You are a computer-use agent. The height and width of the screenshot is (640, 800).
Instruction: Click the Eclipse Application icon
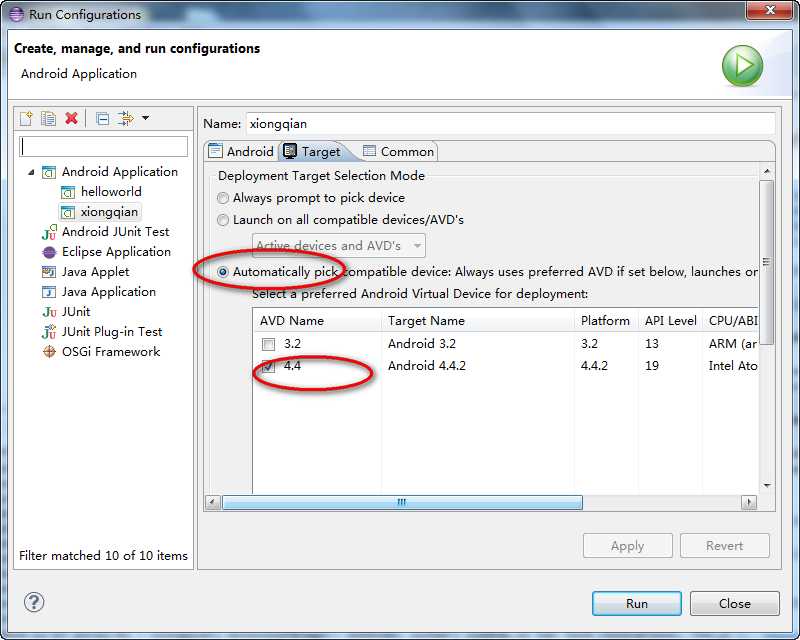[x=49, y=252]
